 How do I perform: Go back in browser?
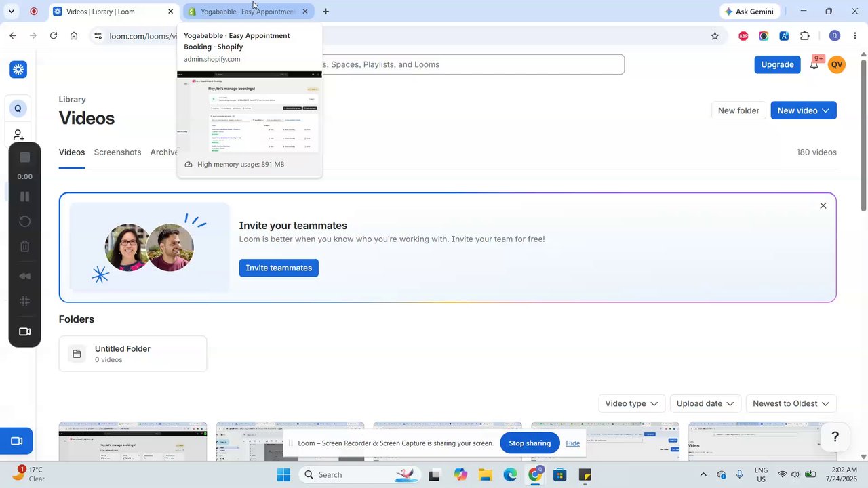13,36
